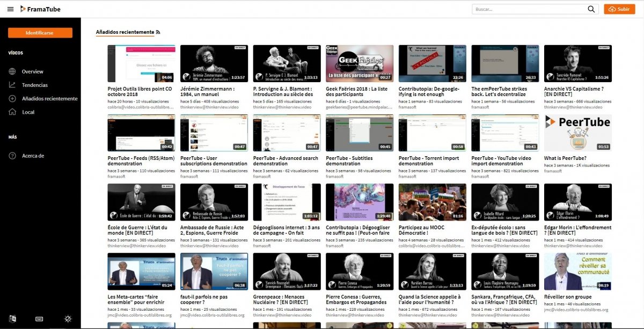The image size is (644, 329).
Task: Open PeerTube User subscriptions demonstration title
Action: 214,161
